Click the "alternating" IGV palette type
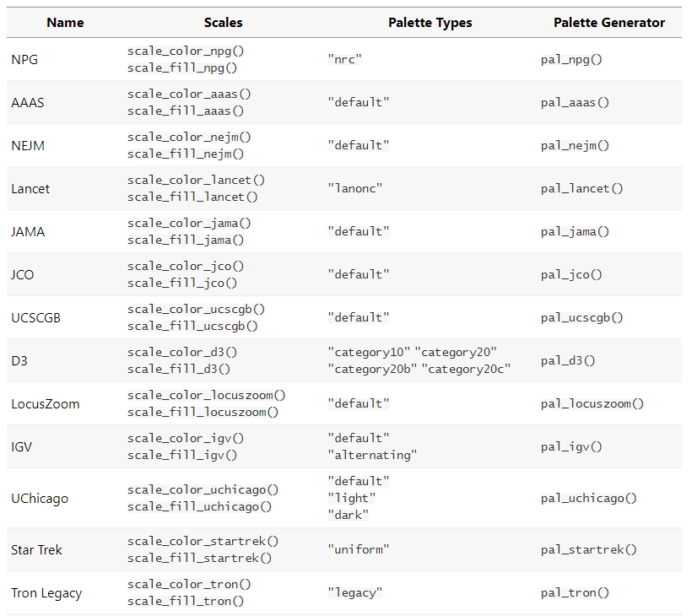 pyautogui.click(x=372, y=455)
